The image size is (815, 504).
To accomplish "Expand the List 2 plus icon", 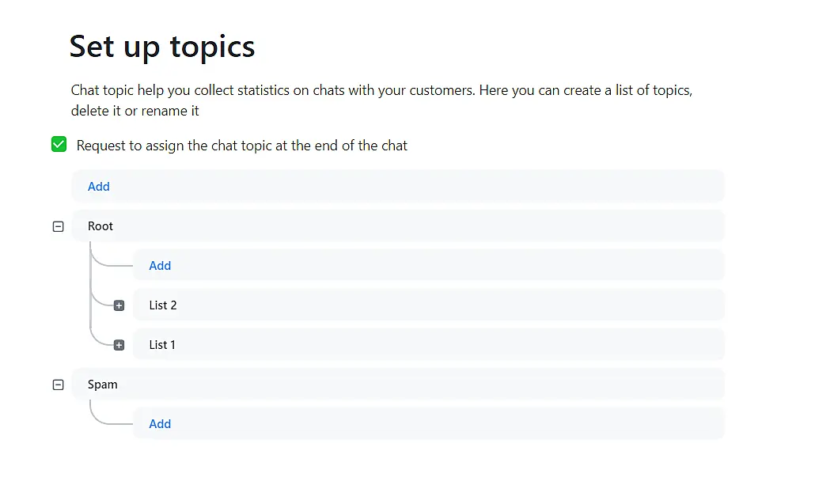I will (119, 305).
